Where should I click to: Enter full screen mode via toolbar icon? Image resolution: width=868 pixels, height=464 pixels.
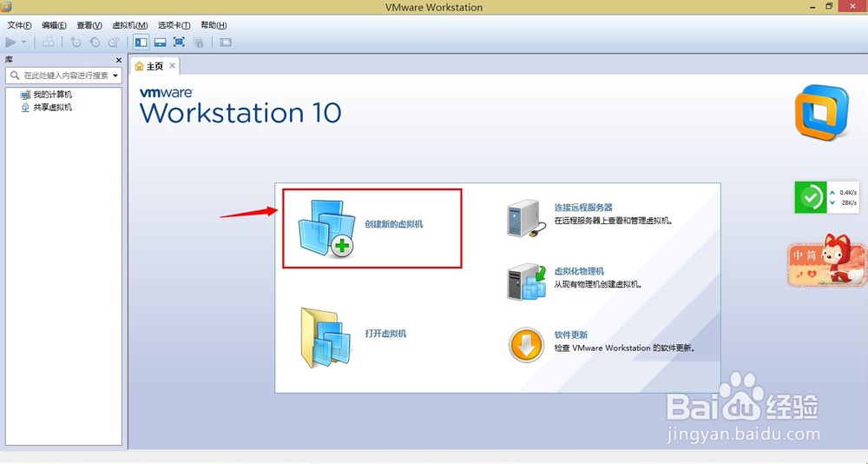click(179, 42)
